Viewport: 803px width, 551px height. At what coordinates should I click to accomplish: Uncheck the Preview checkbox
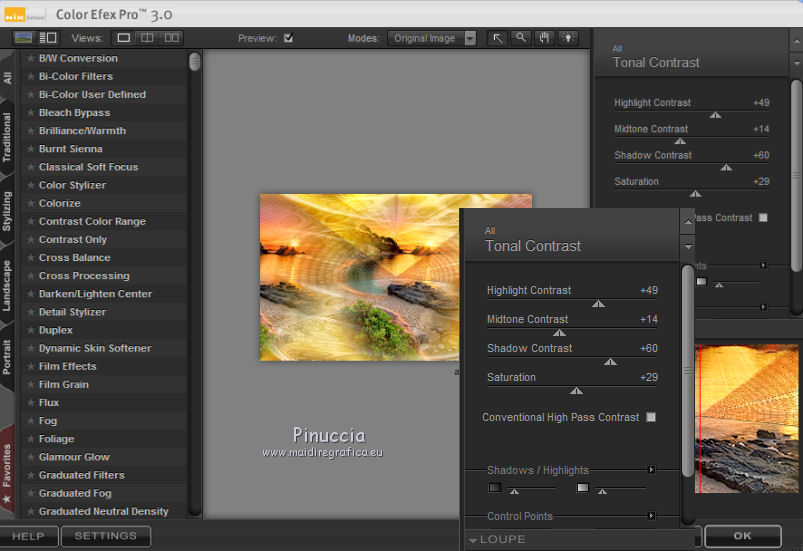click(x=288, y=37)
